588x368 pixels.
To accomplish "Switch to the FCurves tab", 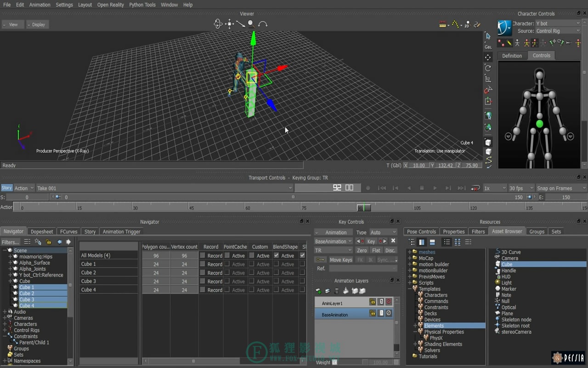I will [69, 231].
